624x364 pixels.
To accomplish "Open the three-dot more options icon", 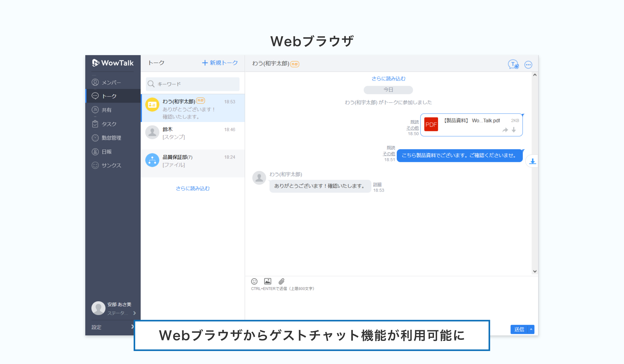I will 528,64.
